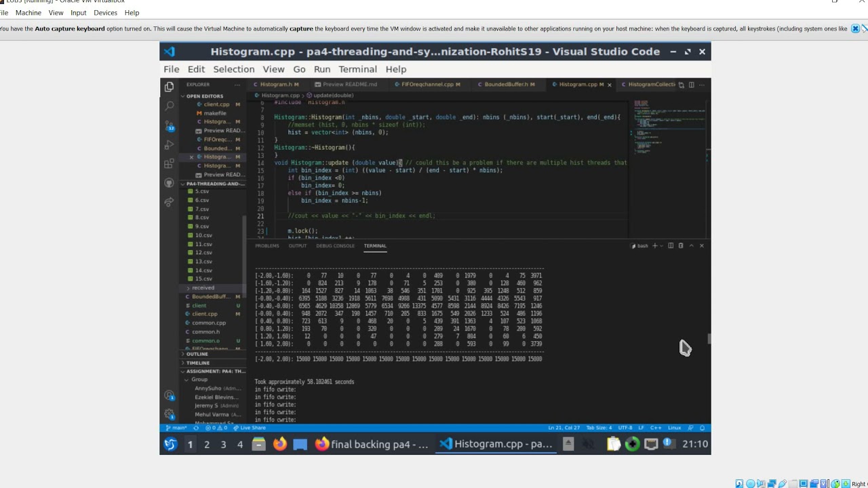Change UTF-8 encoding in status bar
This screenshot has height=488, width=868.
coord(625,428)
